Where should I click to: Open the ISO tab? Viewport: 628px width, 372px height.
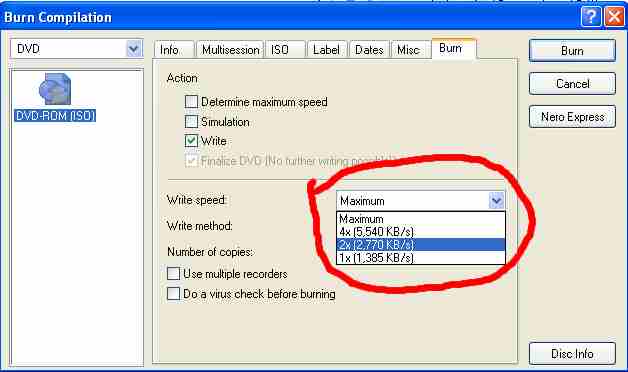pyautogui.click(x=285, y=50)
